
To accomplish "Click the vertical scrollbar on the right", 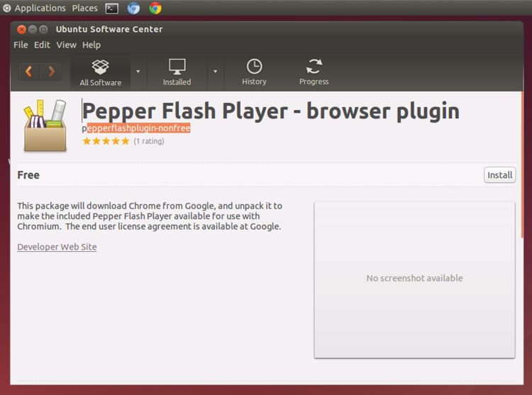I will point(522,165).
